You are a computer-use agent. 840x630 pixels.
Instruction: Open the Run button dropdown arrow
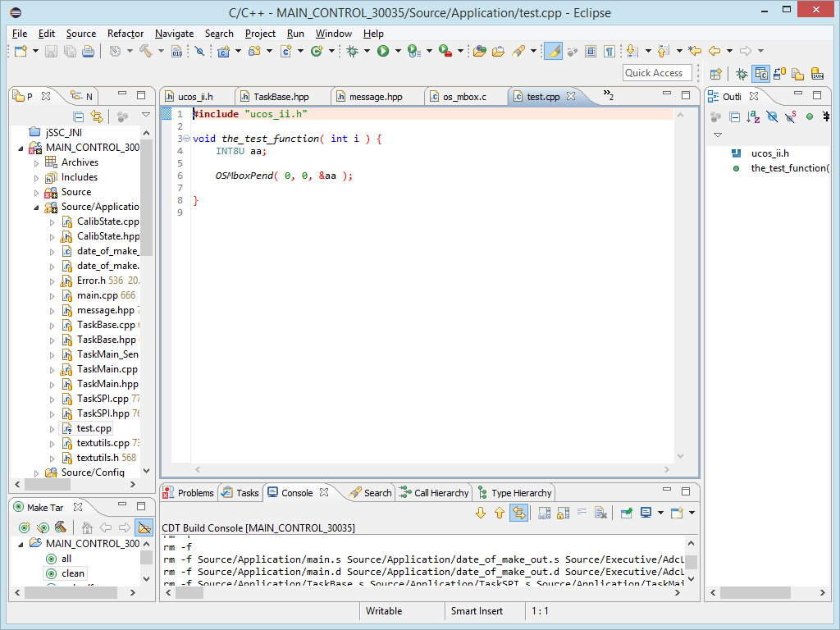(x=398, y=51)
